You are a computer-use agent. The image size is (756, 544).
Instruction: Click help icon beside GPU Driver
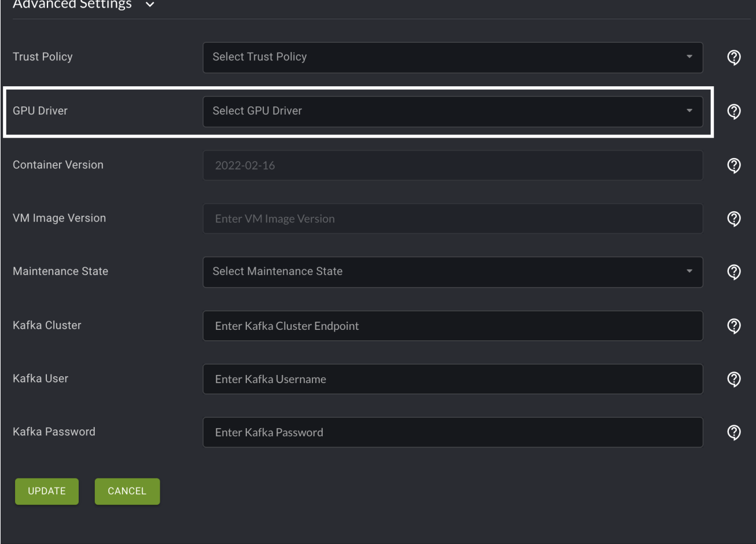pos(734,111)
